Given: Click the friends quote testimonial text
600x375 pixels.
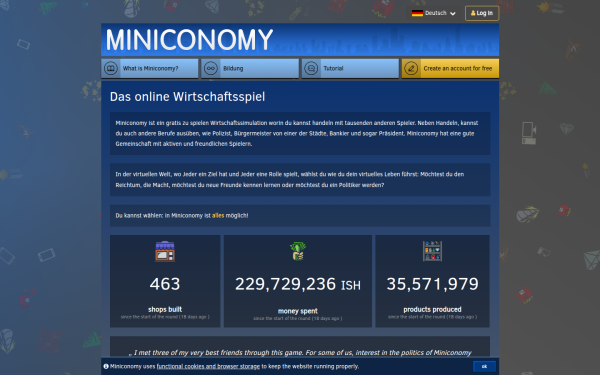Looking at the screenshot, I should [x=300, y=352].
